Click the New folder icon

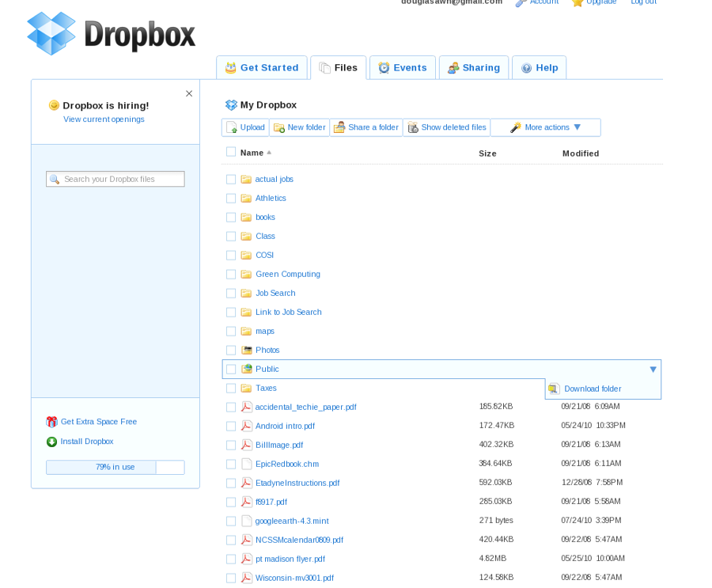tap(278, 127)
